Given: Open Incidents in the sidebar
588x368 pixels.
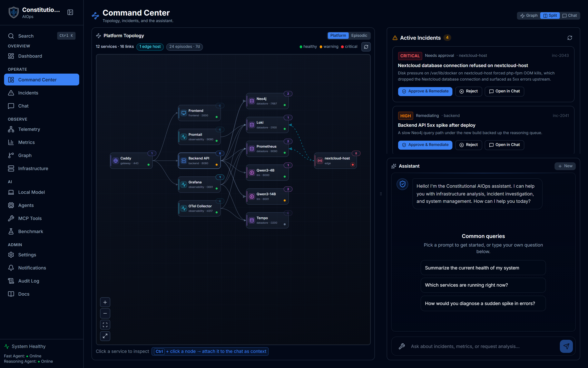Looking at the screenshot, I should (42, 93).
